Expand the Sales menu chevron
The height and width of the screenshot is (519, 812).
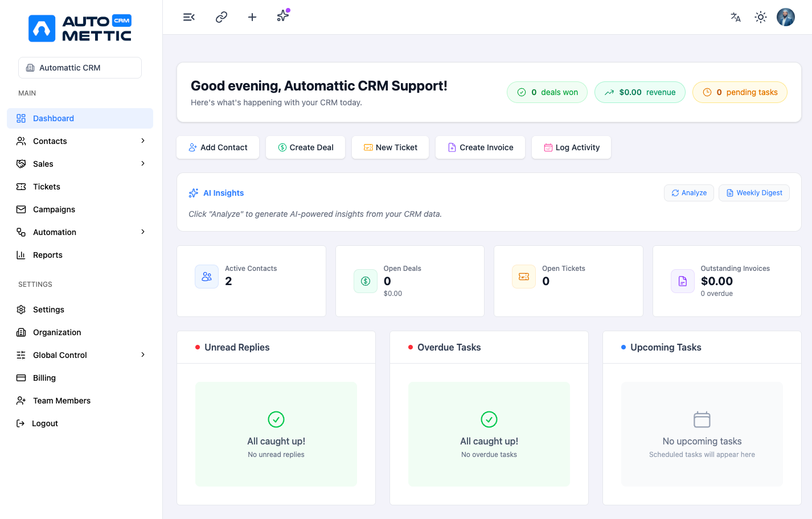[x=143, y=163]
